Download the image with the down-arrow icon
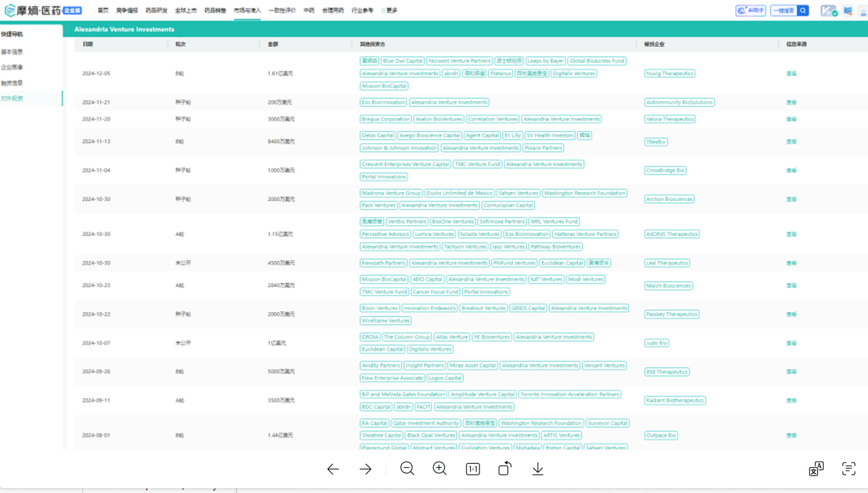Image resolution: width=868 pixels, height=493 pixels. pos(538,468)
